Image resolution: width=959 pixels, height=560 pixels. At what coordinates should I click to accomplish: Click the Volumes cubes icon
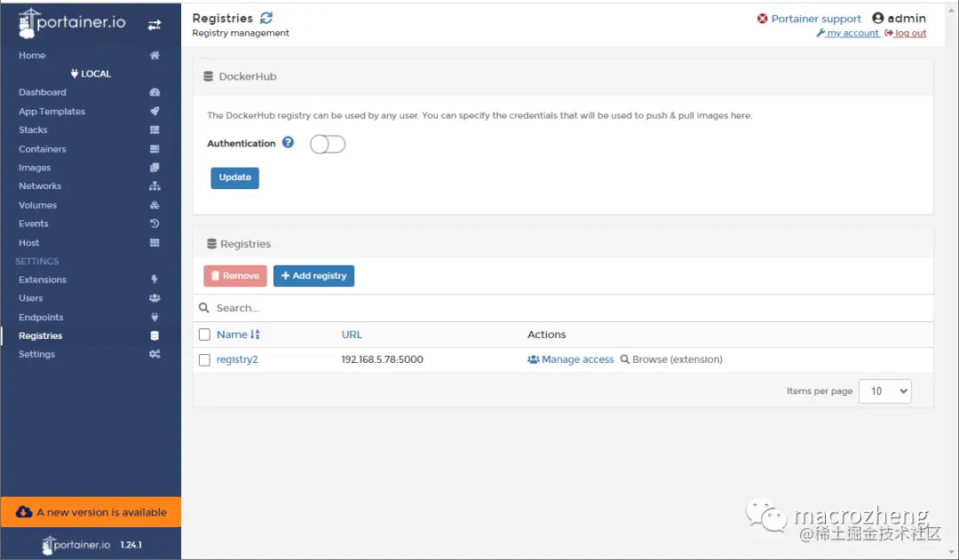coord(155,205)
